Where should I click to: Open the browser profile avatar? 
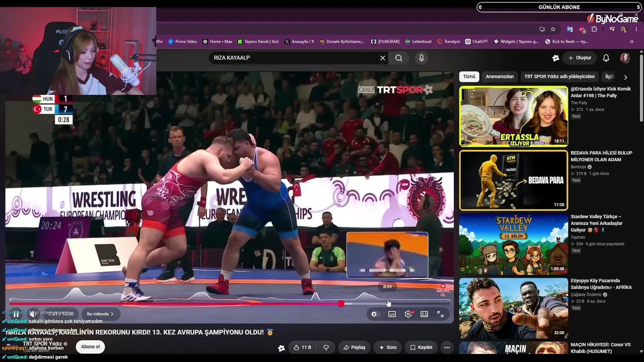point(624,29)
